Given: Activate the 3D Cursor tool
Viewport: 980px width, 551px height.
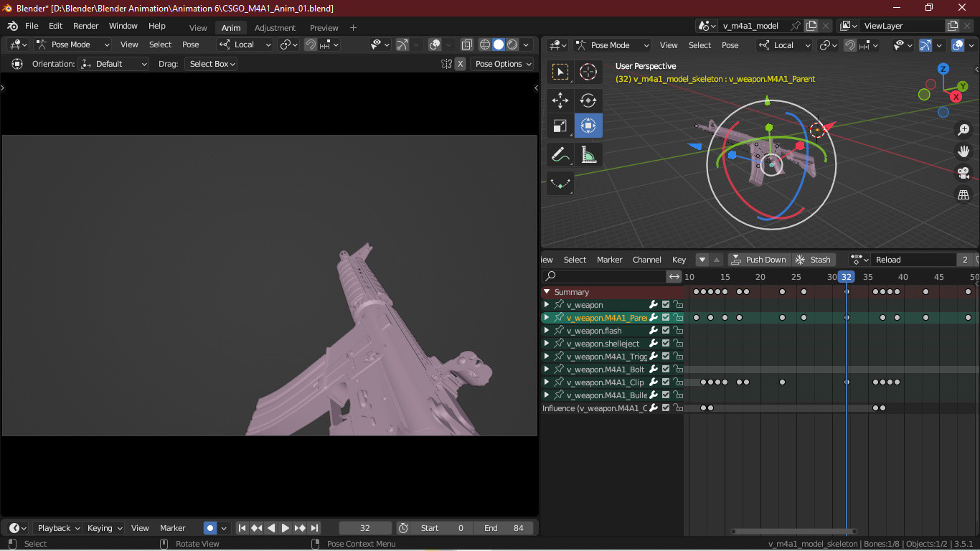Looking at the screenshot, I should pyautogui.click(x=588, y=72).
